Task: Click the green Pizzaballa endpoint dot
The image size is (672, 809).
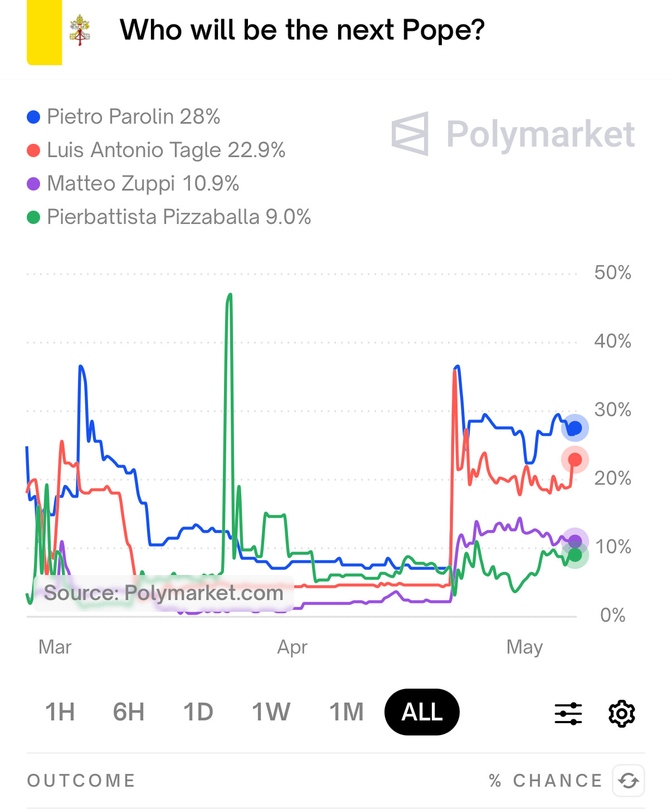Action: click(575, 555)
